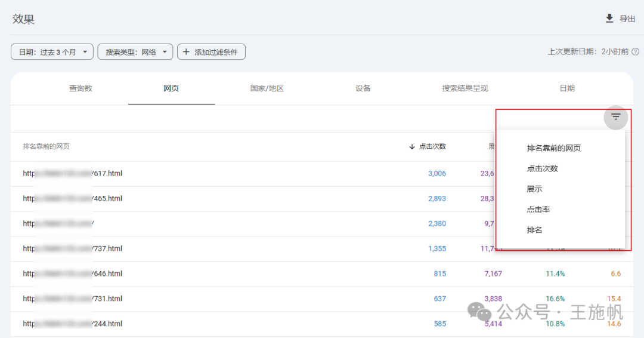Screen dimensions: 644x338
Task: Select the 网页 tab
Action: point(171,88)
